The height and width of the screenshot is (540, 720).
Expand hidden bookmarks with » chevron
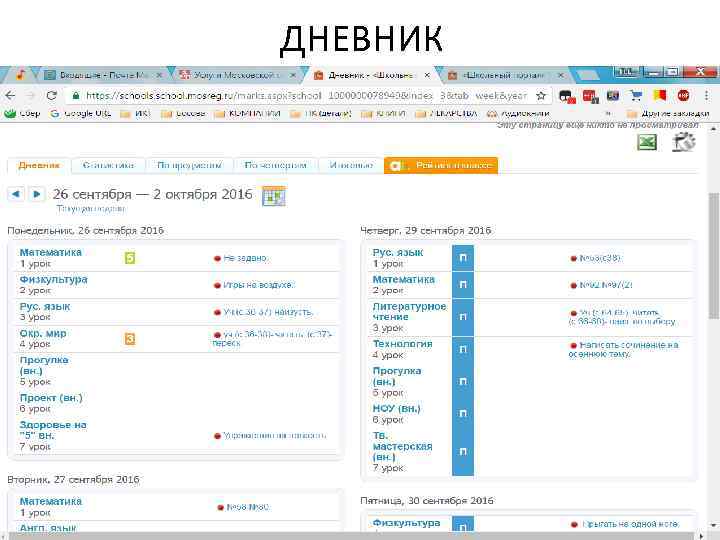[x=609, y=113]
